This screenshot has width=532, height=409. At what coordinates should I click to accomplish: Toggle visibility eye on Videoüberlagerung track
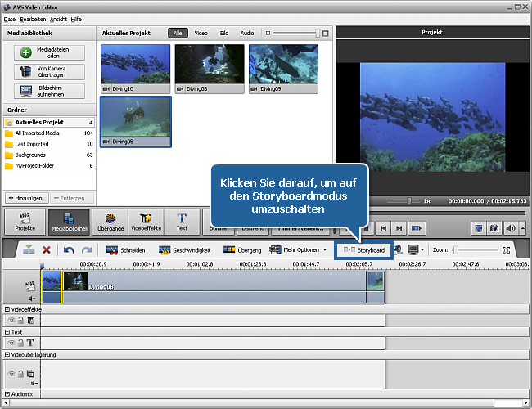point(11,373)
